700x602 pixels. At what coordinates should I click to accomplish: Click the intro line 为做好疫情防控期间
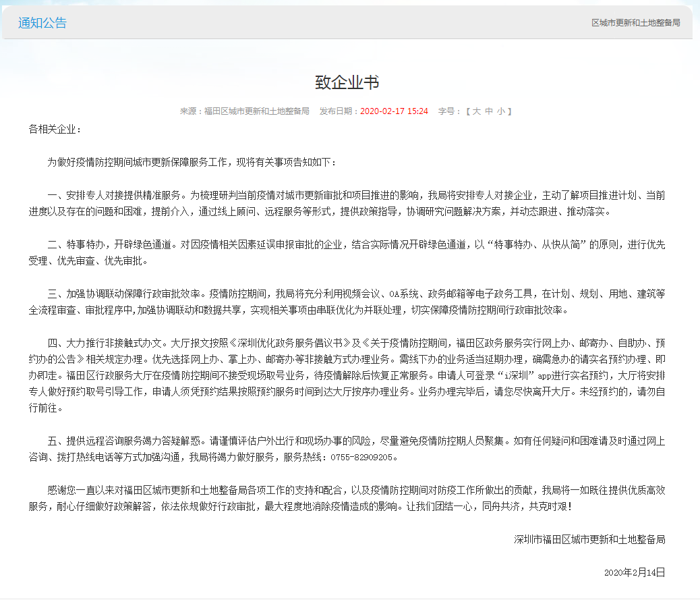point(191,163)
